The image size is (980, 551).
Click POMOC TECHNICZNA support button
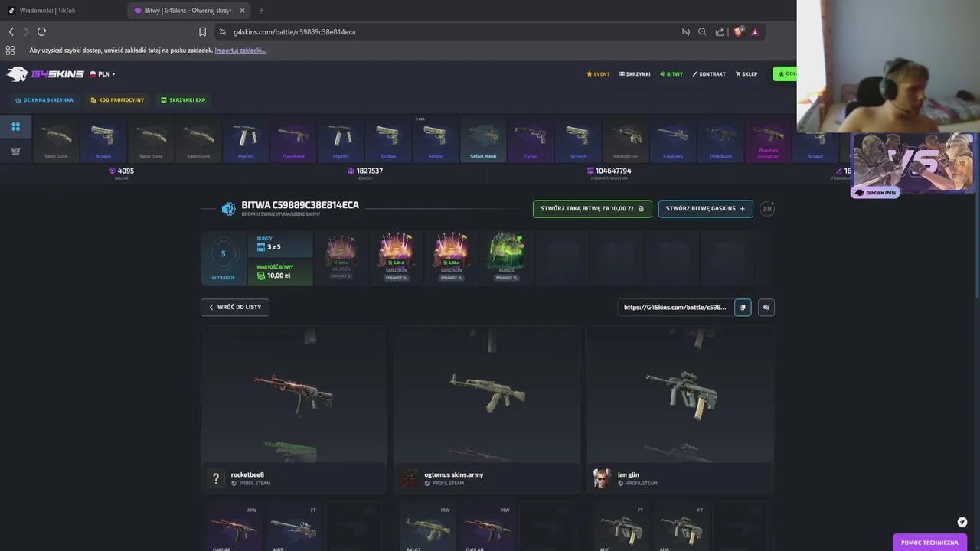click(x=929, y=543)
